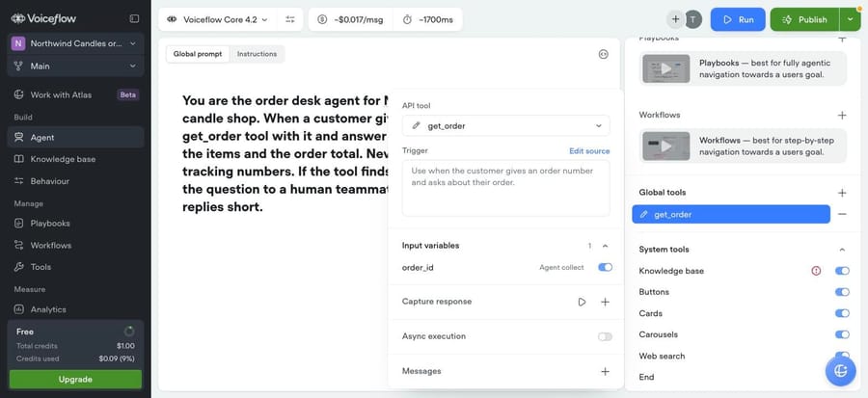The height and width of the screenshot is (398, 868).
Task: Select get_order in Global tools
Action: point(731,215)
